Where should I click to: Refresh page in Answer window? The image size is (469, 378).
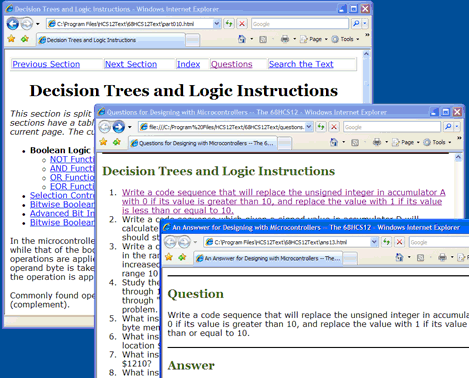click(x=386, y=242)
